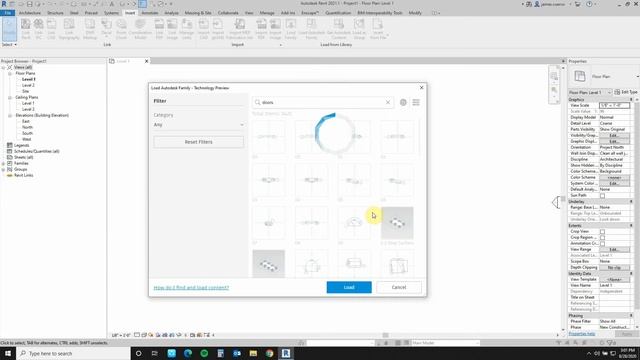Click the Import CAD ribbon icon
This screenshot has height=360, width=640.
(204, 29)
